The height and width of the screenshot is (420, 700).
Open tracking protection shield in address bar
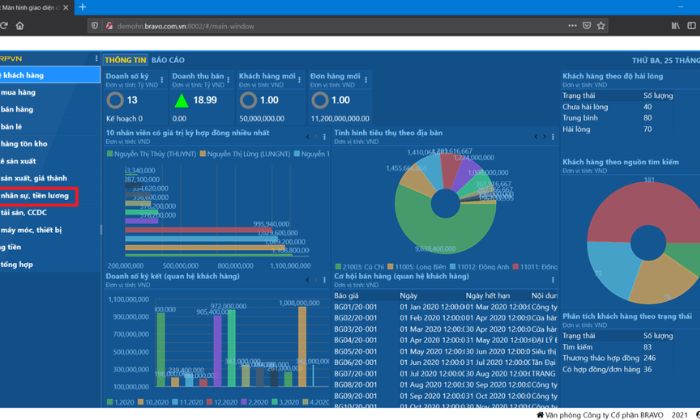pyautogui.click(x=95, y=26)
